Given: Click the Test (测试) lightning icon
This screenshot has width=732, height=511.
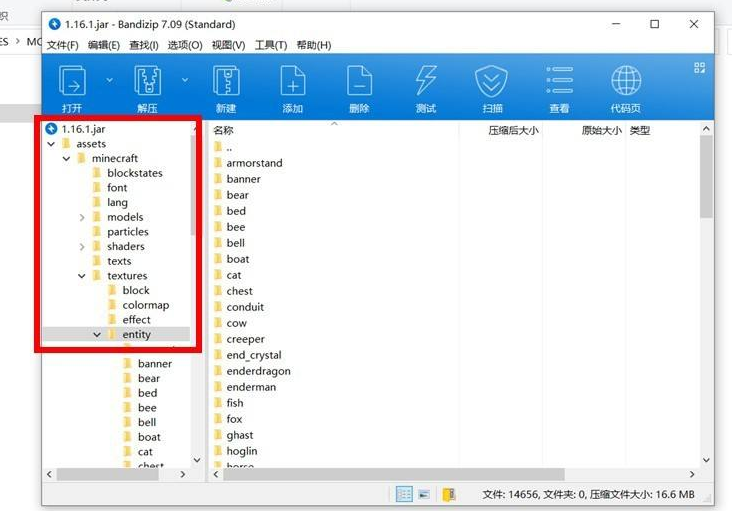Looking at the screenshot, I should click(426, 80).
